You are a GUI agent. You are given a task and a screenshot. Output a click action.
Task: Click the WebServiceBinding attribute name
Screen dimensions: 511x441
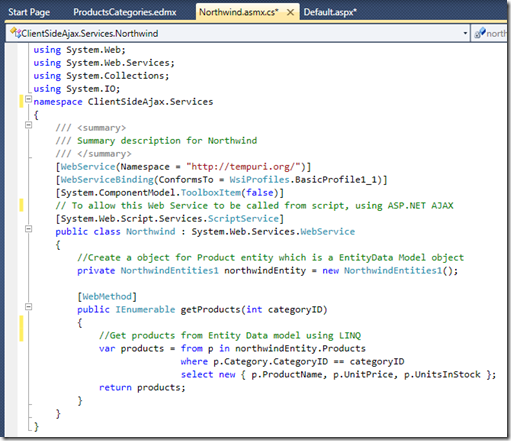click(107, 180)
